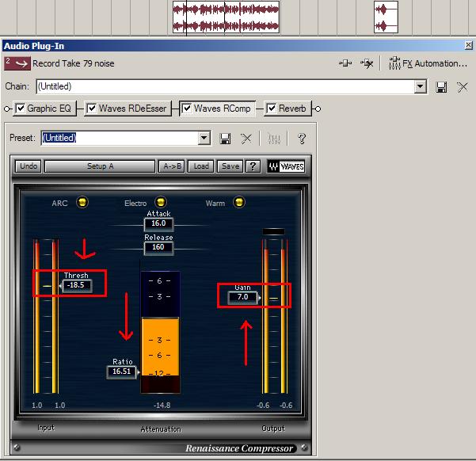The height and width of the screenshot is (461, 476).
Task: Click the Record Take 79 noise label
Action: 74,63
